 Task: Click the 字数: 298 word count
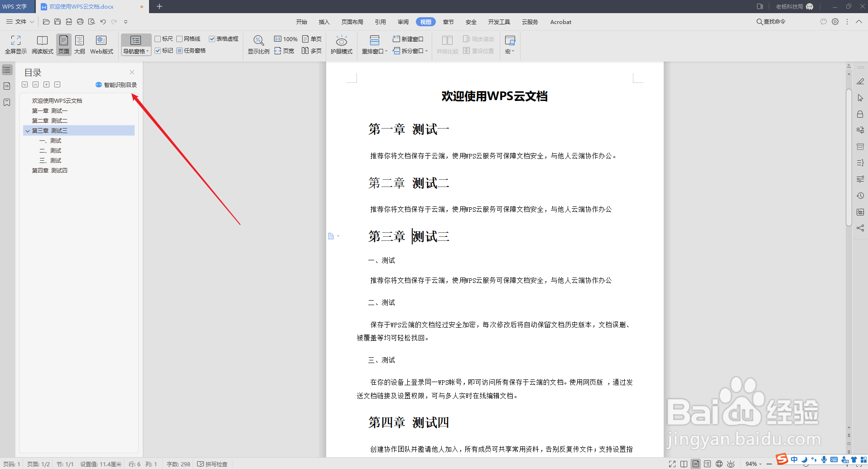click(x=178, y=464)
